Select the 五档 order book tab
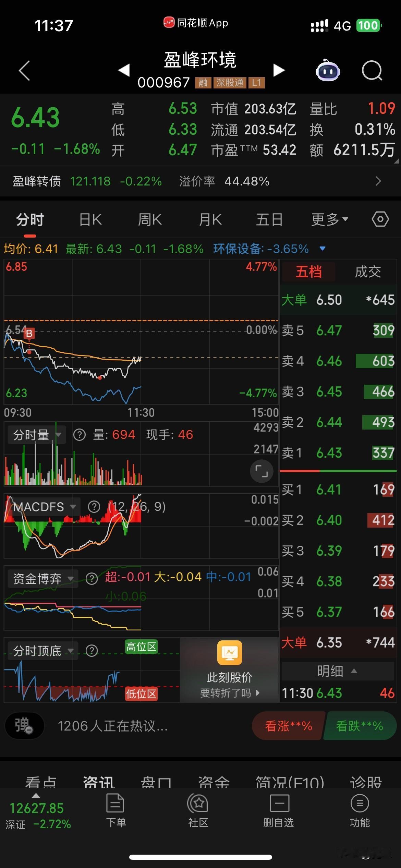 308,272
